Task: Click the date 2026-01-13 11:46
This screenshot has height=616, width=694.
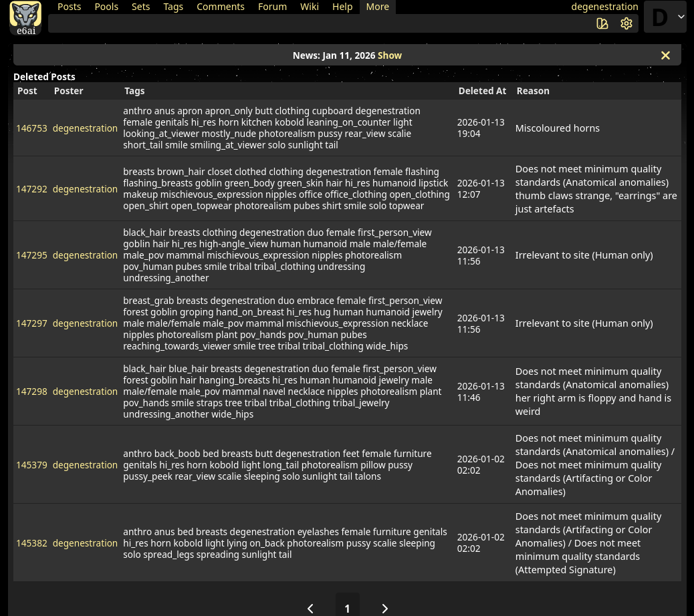Action: coord(481,392)
